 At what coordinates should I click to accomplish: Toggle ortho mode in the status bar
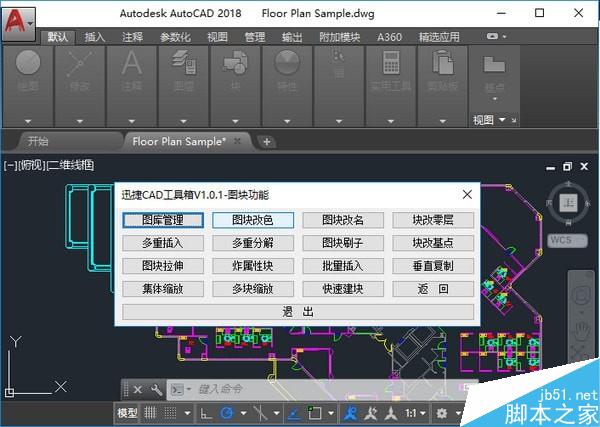[x=206, y=413]
